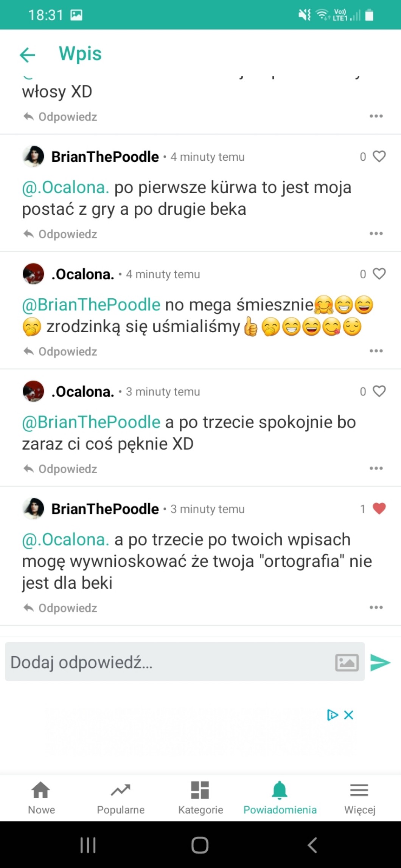Open three-dot menu on emoji comment
The width and height of the screenshot is (401, 868).
click(x=376, y=351)
